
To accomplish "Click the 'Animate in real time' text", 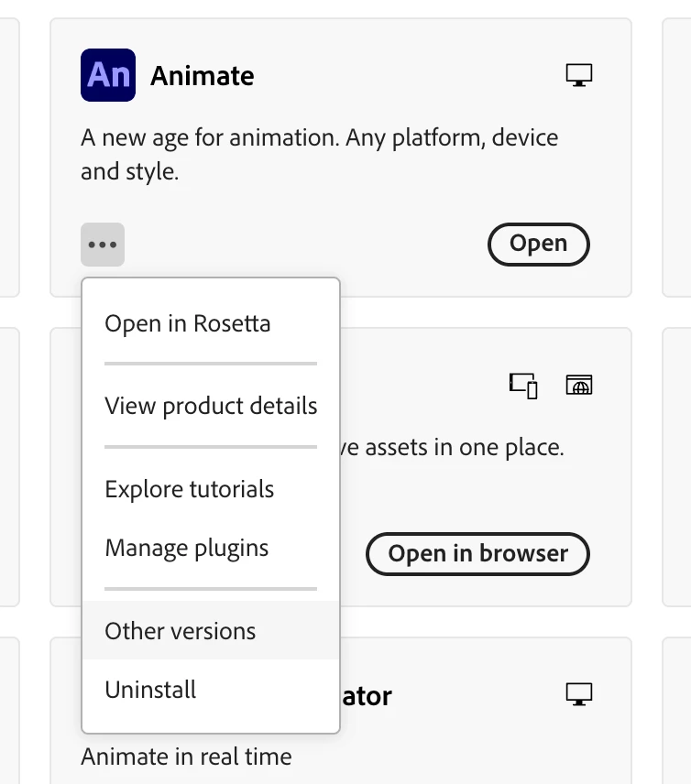I will (186, 757).
